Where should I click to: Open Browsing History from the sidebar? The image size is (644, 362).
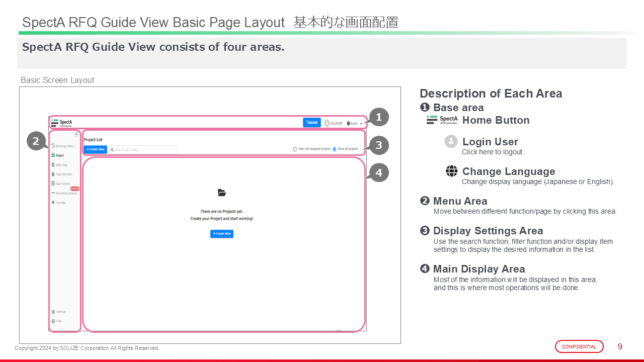[64, 146]
